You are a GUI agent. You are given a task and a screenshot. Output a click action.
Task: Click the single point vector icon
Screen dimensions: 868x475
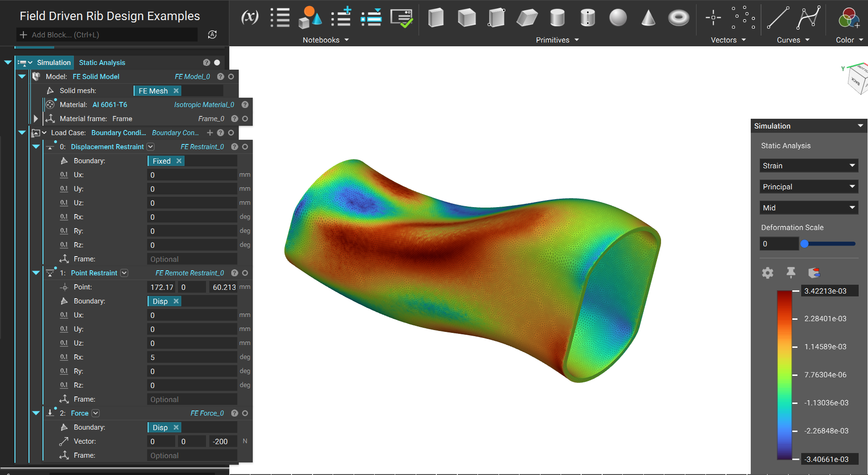click(713, 18)
